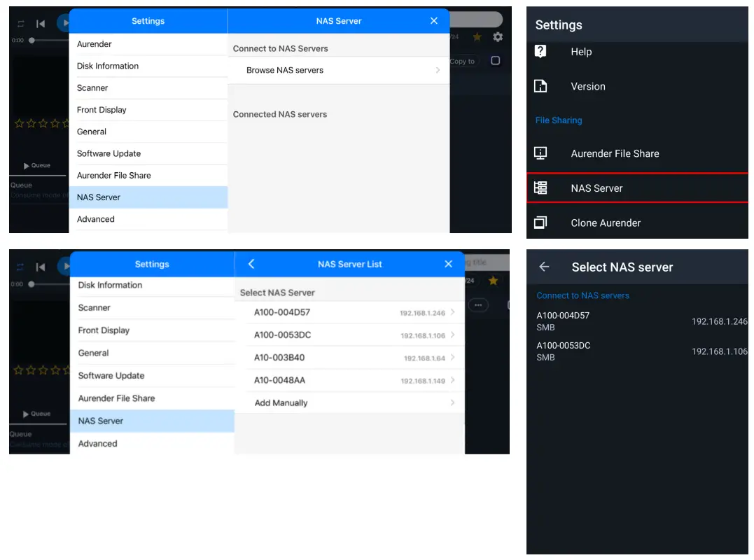754x560 pixels.
Task: Click Clone Aurender copy icon in dark panel
Action: [540, 223]
